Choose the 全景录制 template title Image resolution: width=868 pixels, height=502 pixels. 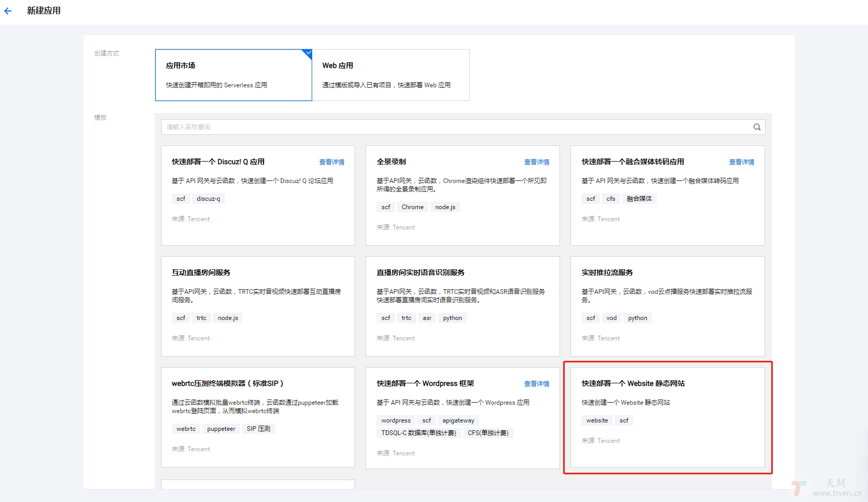click(391, 162)
